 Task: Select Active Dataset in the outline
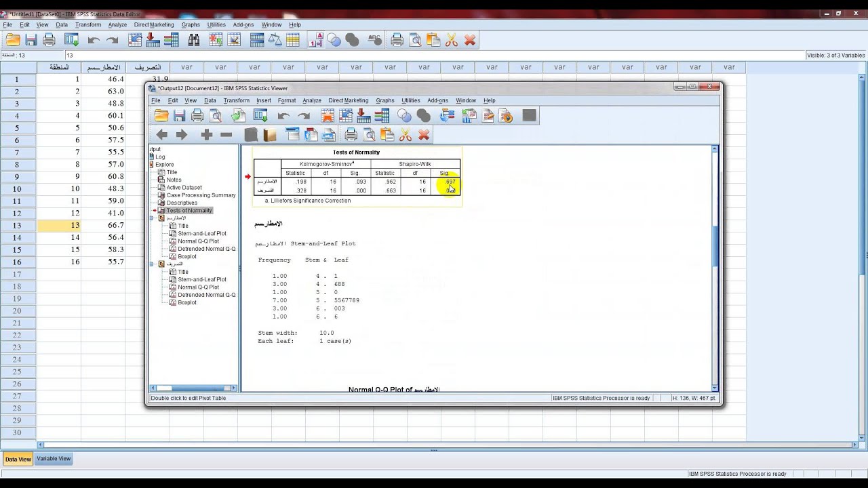(184, 188)
